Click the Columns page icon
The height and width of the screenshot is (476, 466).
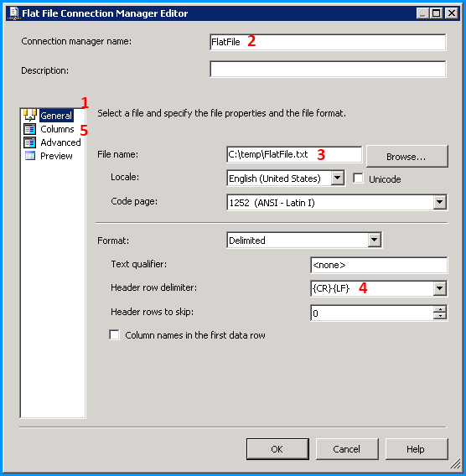(29, 129)
